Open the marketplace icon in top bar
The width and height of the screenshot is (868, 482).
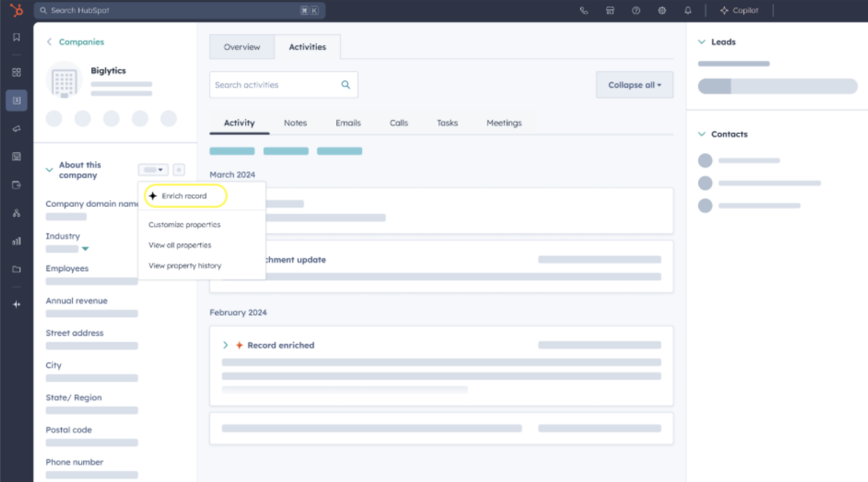pyautogui.click(x=610, y=10)
